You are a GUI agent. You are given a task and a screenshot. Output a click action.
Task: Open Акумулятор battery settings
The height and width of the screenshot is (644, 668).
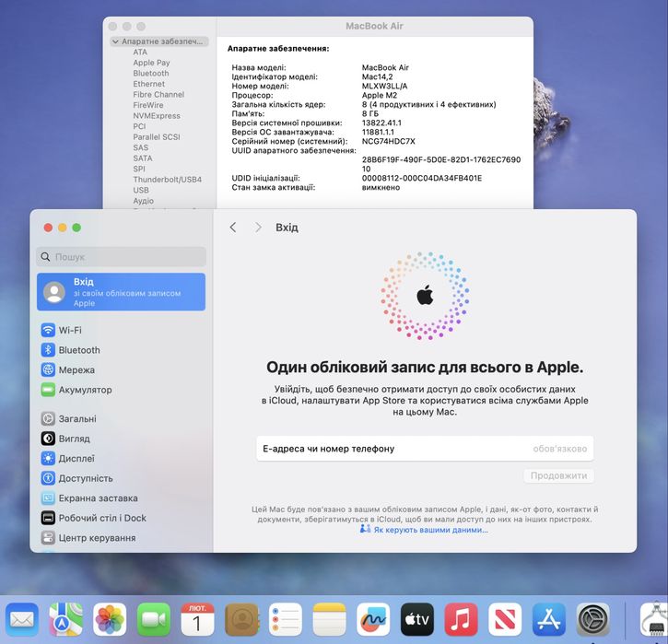pyautogui.click(x=76, y=390)
